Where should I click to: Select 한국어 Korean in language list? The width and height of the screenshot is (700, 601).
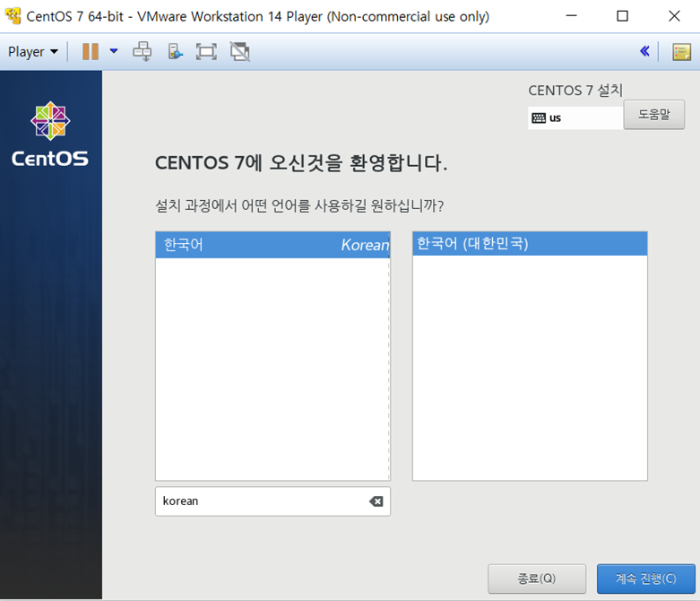272,244
